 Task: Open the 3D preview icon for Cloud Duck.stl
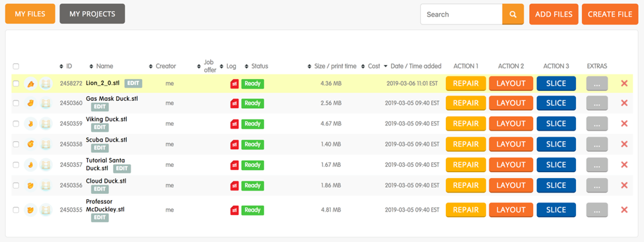click(30, 185)
